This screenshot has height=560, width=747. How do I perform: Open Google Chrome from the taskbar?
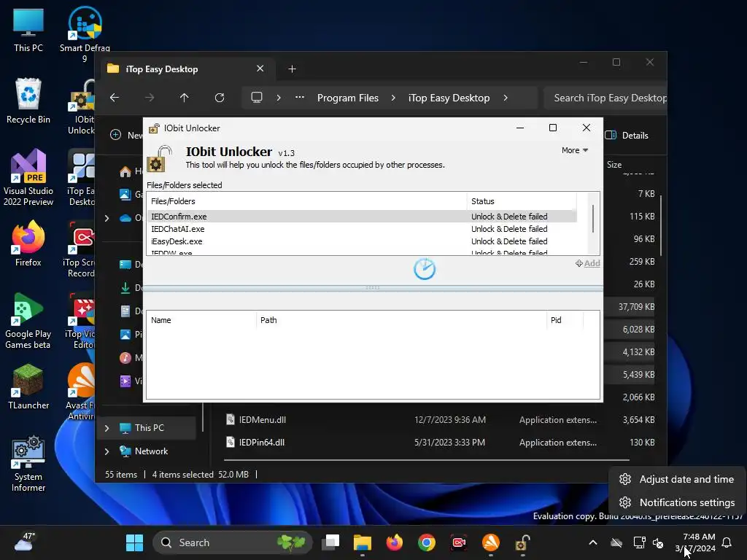(x=426, y=542)
